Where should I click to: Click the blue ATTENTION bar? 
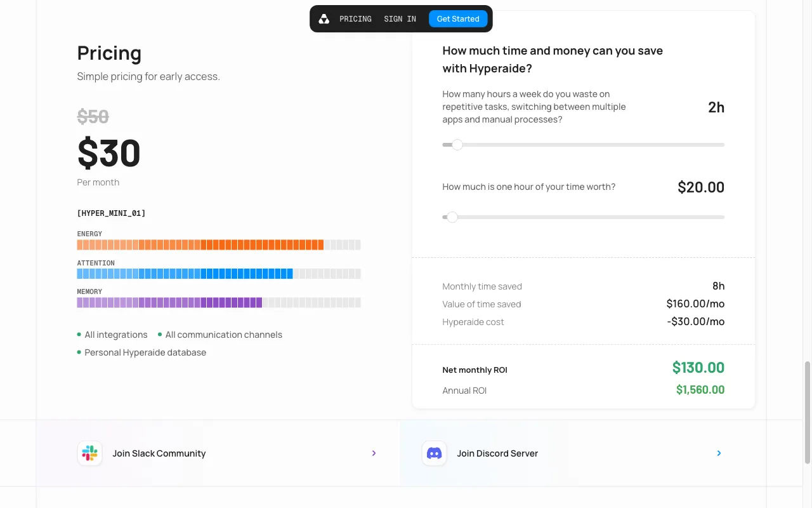[219, 274]
